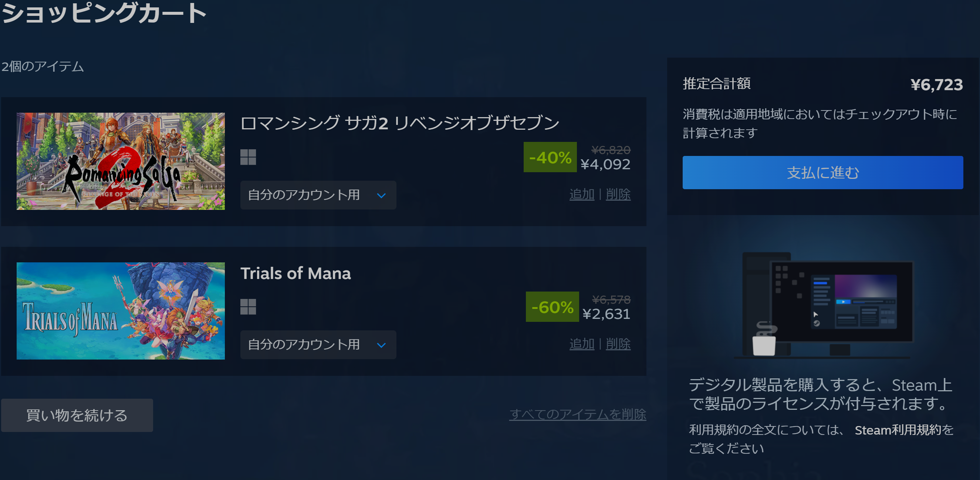The height and width of the screenshot is (480, 980).
Task: Click the -60% discount badge
Action: (552, 307)
